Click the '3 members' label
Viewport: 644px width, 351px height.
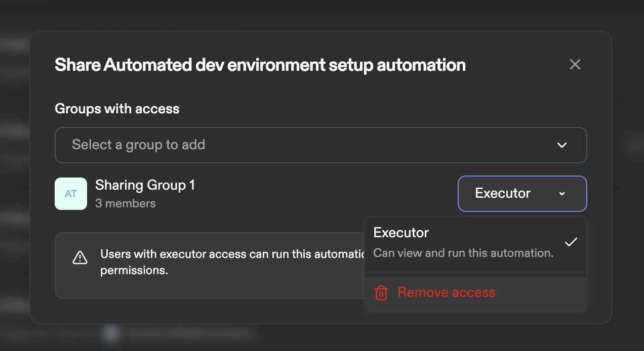(125, 203)
